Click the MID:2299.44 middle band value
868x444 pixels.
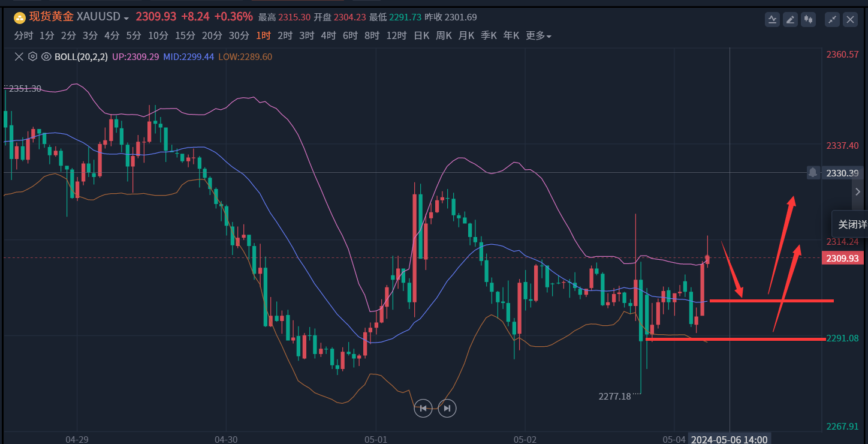click(x=189, y=57)
